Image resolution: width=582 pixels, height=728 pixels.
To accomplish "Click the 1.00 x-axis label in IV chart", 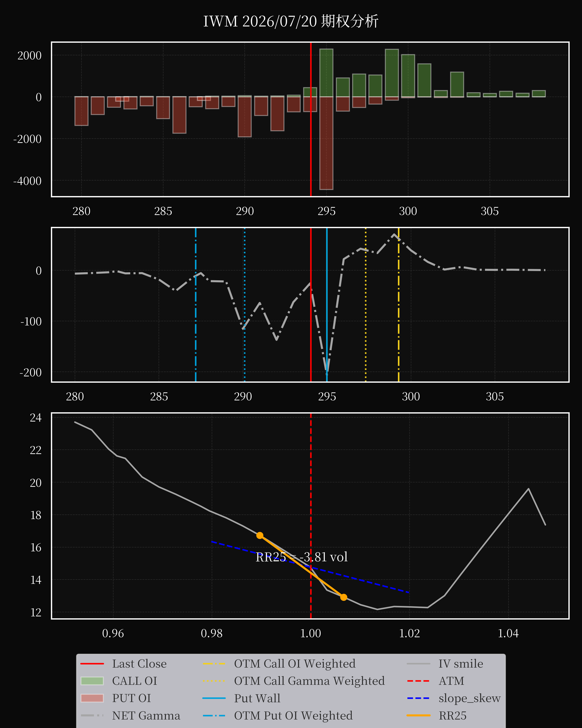I will (x=311, y=633).
